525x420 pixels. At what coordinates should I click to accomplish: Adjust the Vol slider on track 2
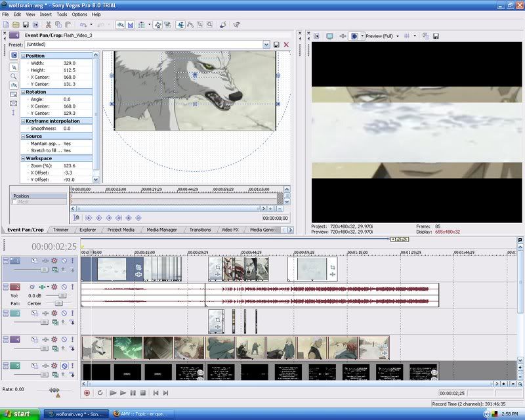coord(62,295)
